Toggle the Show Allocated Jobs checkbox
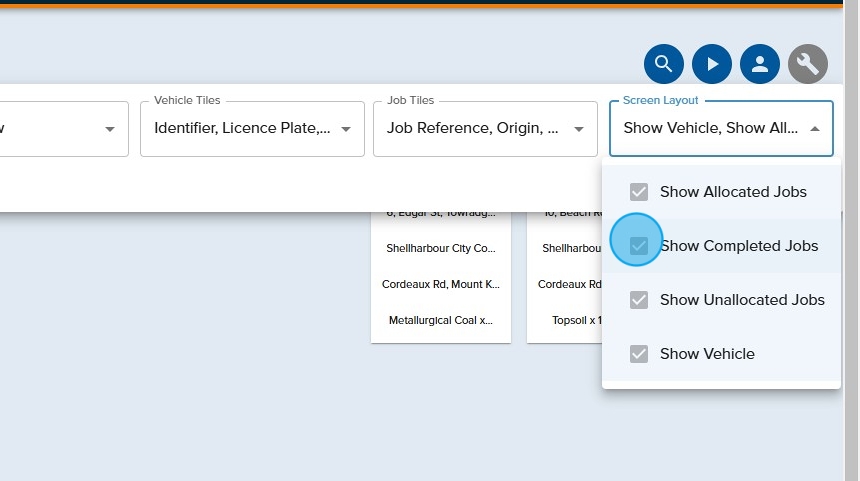The width and height of the screenshot is (860, 481). tap(639, 192)
